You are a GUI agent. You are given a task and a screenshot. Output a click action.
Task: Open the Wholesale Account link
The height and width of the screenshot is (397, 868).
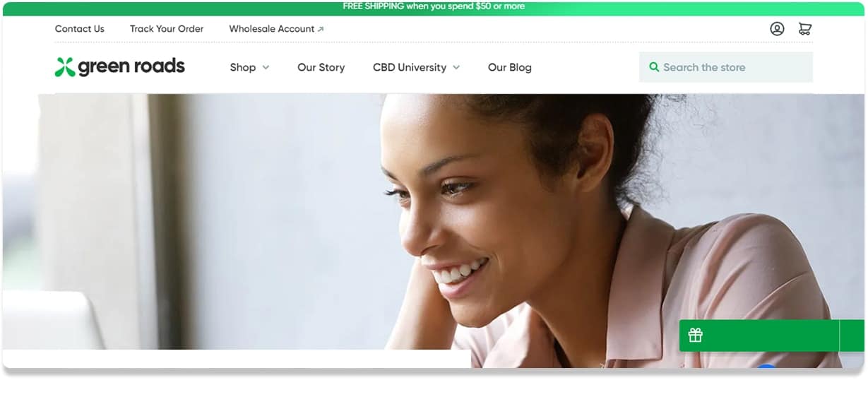pyautogui.click(x=271, y=29)
